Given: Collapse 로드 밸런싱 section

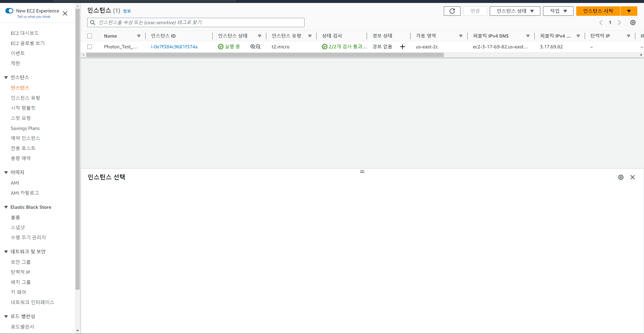Looking at the screenshot, I should point(6,317).
